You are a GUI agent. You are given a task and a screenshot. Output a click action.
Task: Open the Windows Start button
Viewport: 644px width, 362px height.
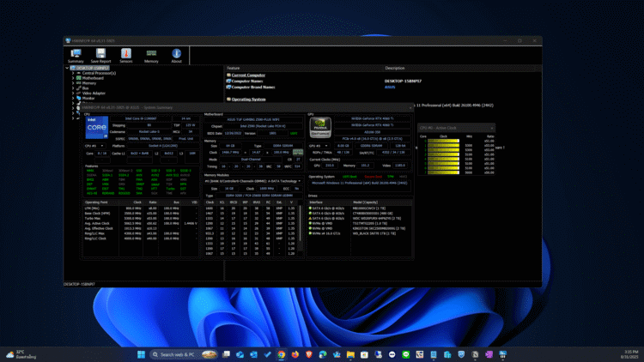141,354
